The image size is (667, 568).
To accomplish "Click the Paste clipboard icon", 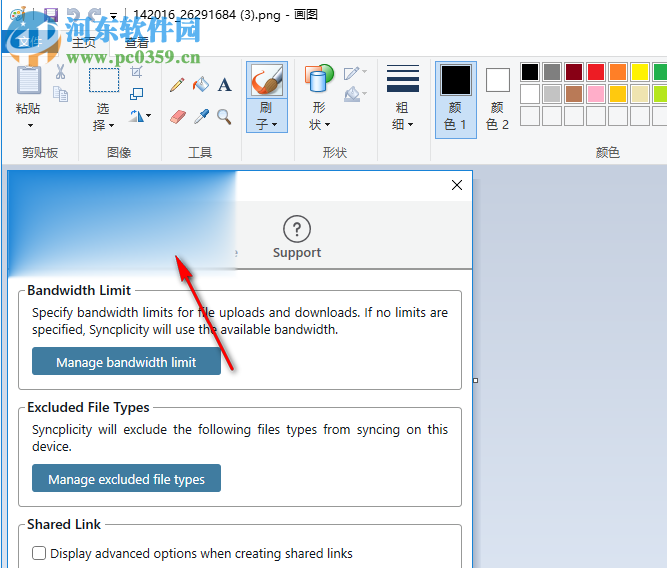I will (29, 80).
